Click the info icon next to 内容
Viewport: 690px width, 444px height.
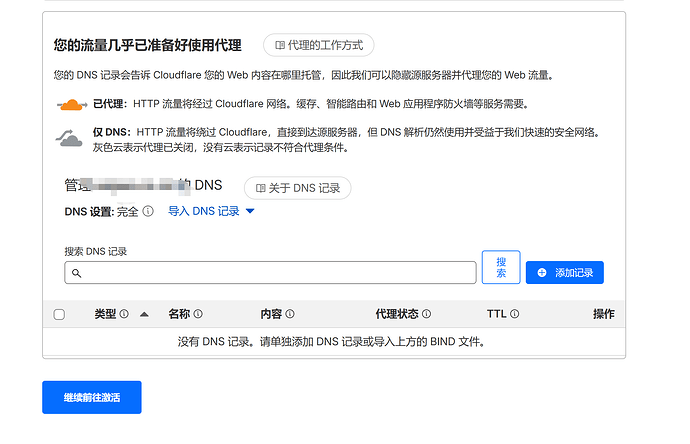[x=290, y=314]
